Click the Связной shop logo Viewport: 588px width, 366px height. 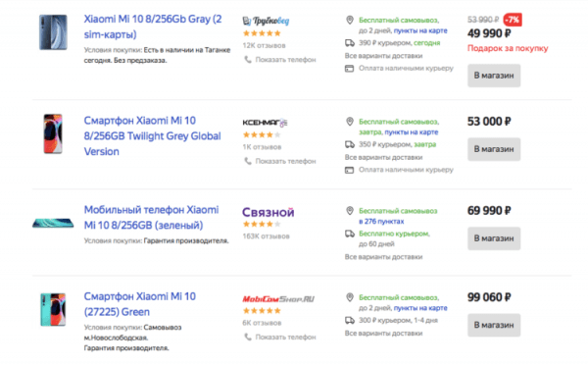coord(269,212)
